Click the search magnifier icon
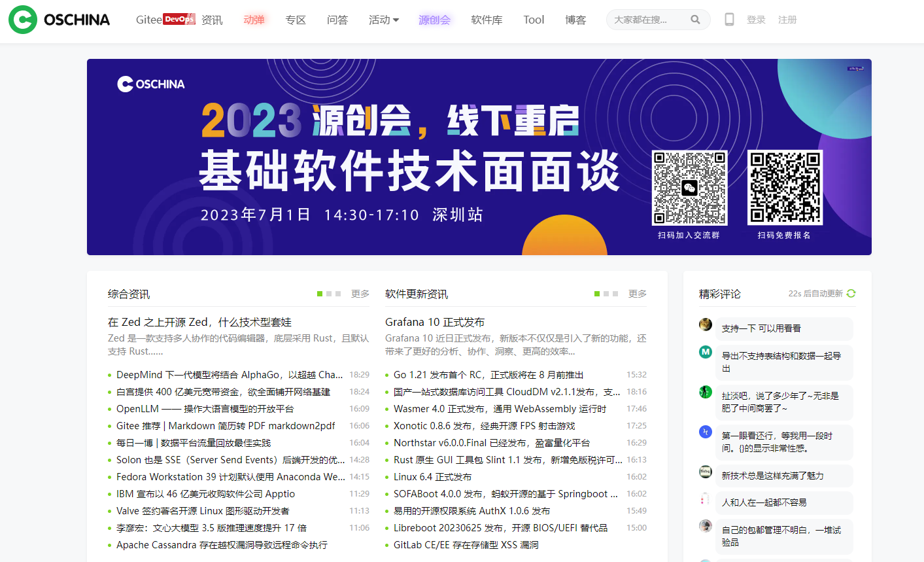Viewport: 924px width, 562px height. point(695,20)
